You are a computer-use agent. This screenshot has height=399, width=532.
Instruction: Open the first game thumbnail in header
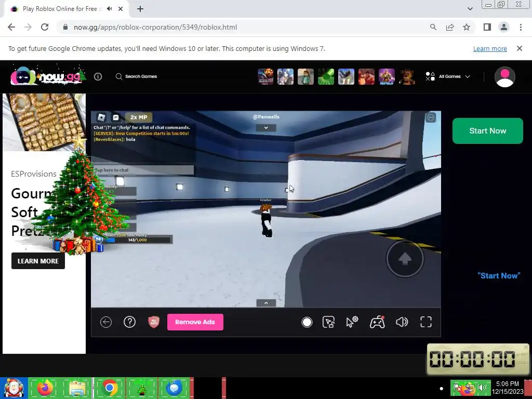265,76
